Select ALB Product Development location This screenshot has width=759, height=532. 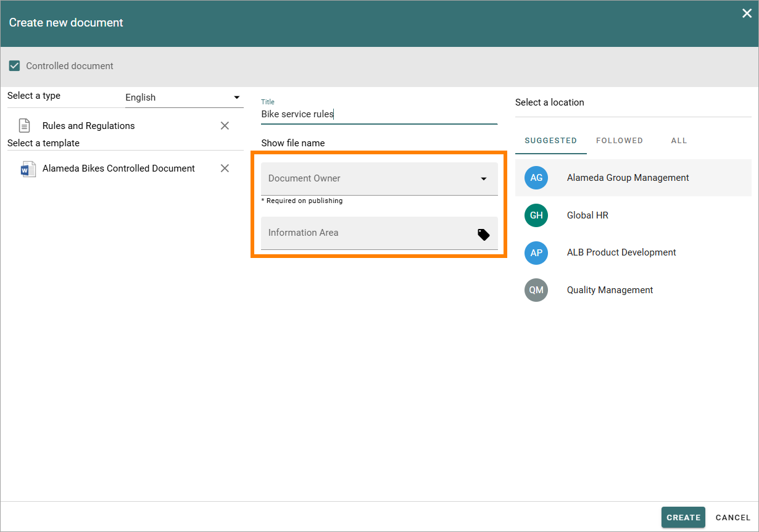[633, 252]
